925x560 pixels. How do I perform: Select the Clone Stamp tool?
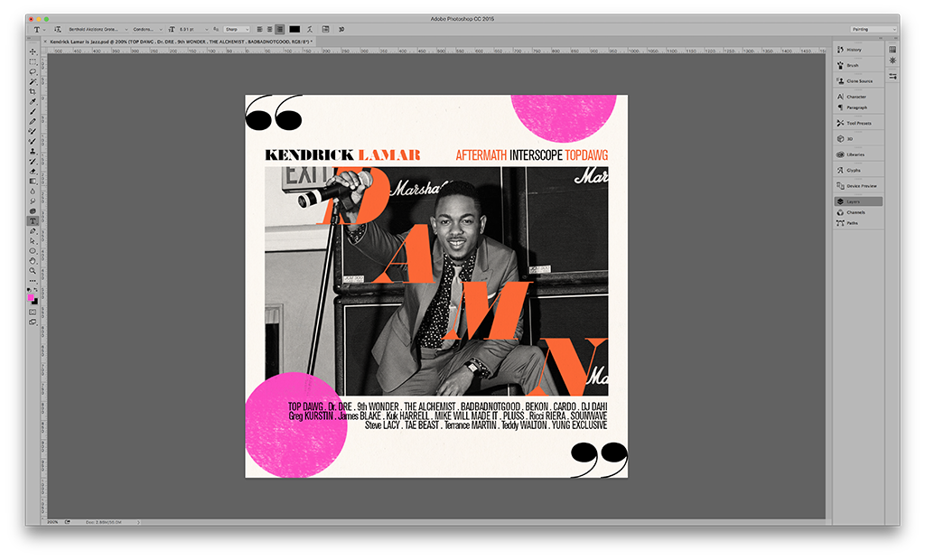pos(33,151)
